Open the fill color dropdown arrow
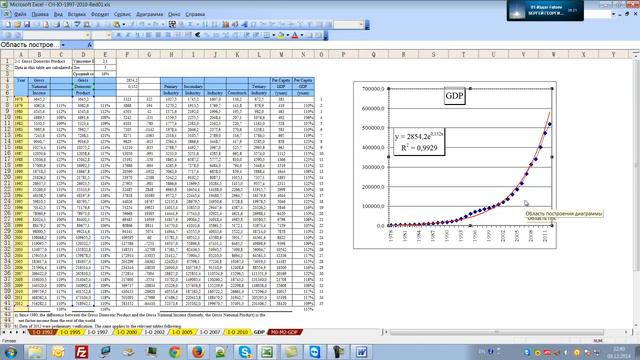 [x=287, y=36]
